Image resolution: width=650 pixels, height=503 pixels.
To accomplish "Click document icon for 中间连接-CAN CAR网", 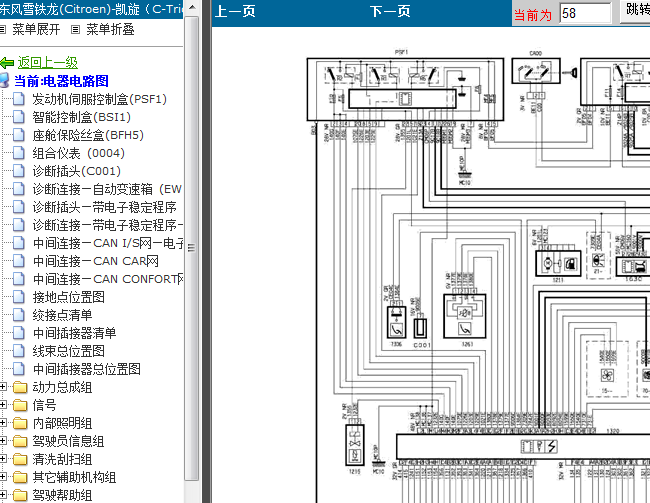I will (18, 261).
